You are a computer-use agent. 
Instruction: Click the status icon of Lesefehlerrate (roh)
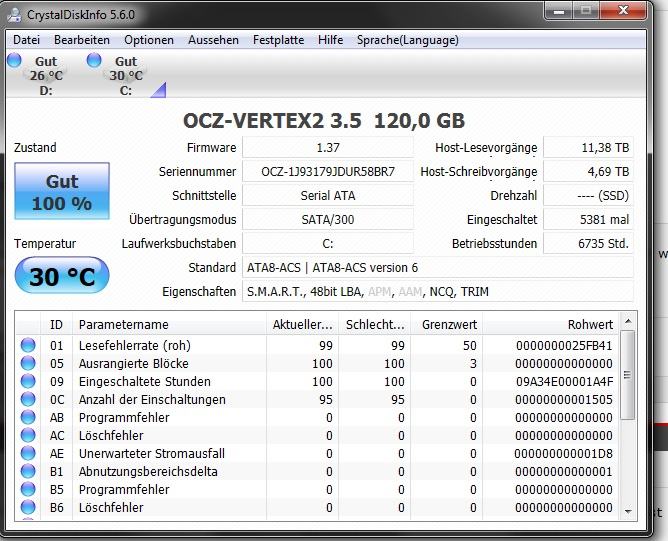coord(28,345)
